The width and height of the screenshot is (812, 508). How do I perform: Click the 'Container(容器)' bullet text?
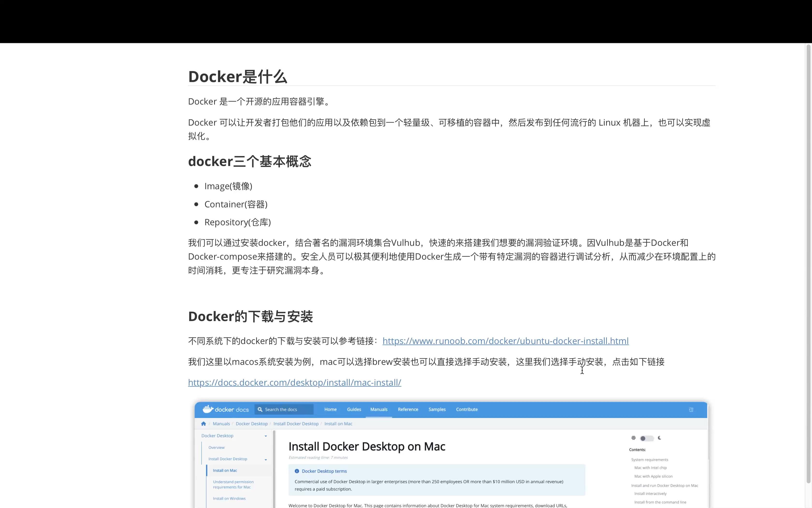click(x=236, y=204)
